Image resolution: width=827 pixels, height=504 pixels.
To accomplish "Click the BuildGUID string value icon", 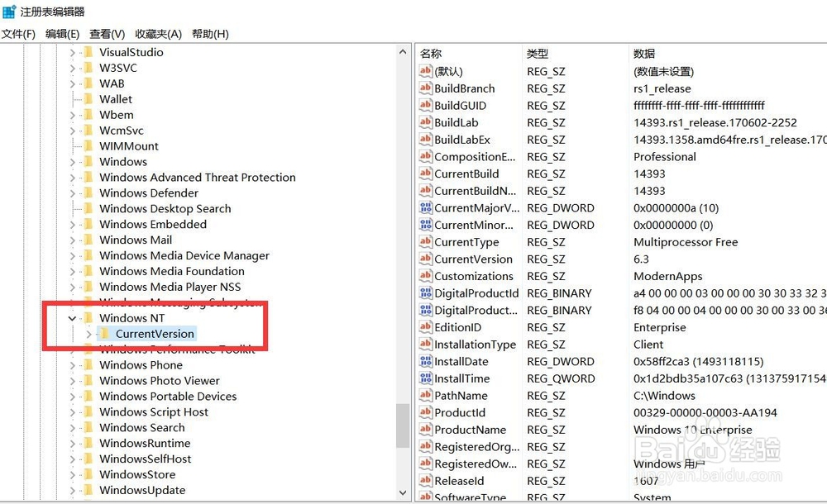I will pyautogui.click(x=426, y=105).
